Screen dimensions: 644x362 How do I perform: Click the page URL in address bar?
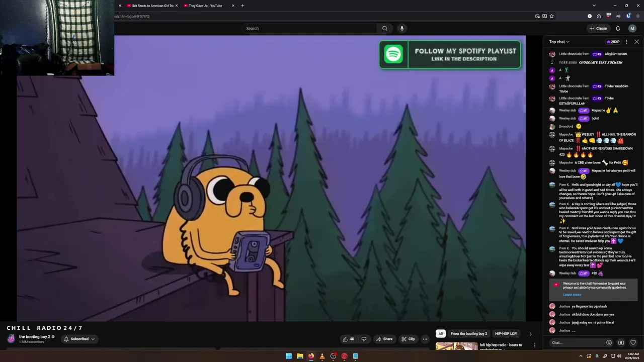point(132,16)
